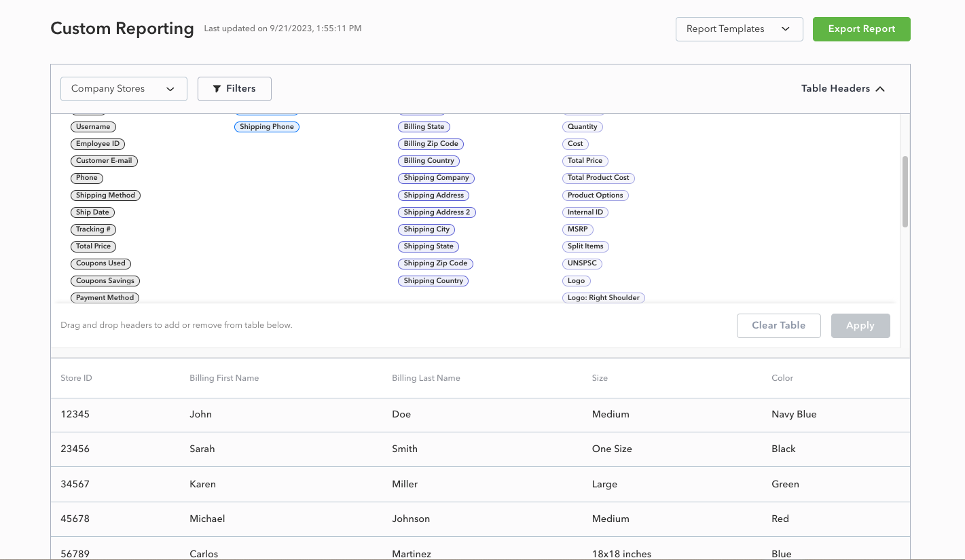Click the Black color cell

(784, 449)
